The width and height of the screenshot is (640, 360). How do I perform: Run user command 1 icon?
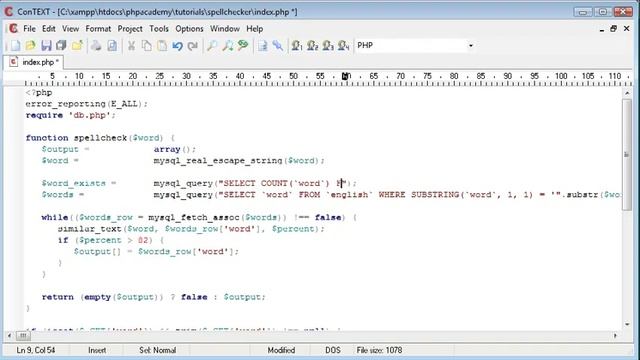[x=297, y=45]
